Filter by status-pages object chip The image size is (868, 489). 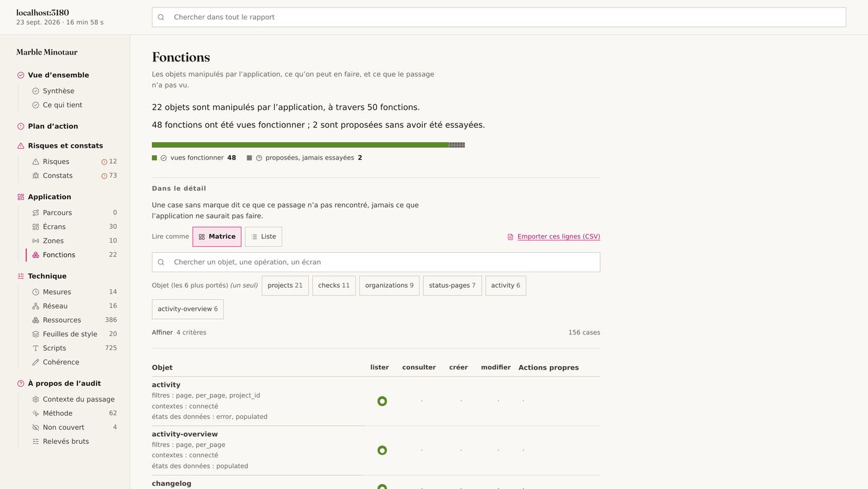pos(453,285)
